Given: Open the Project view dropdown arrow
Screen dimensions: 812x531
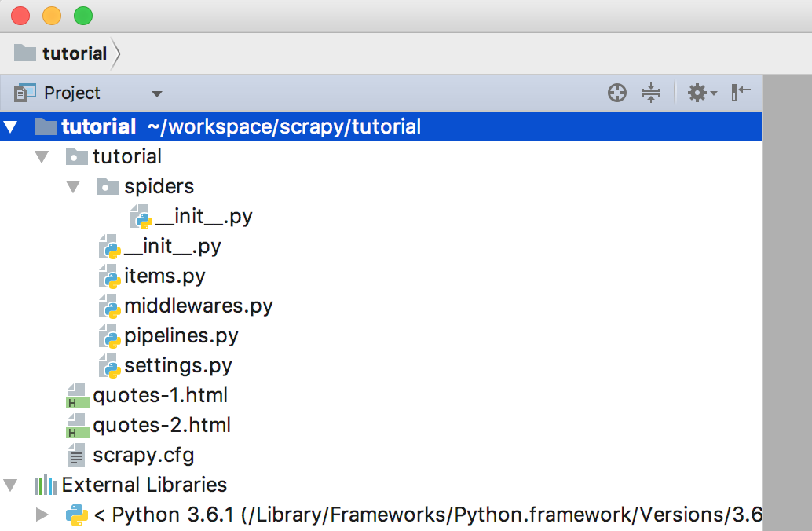Looking at the screenshot, I should 157,93.
